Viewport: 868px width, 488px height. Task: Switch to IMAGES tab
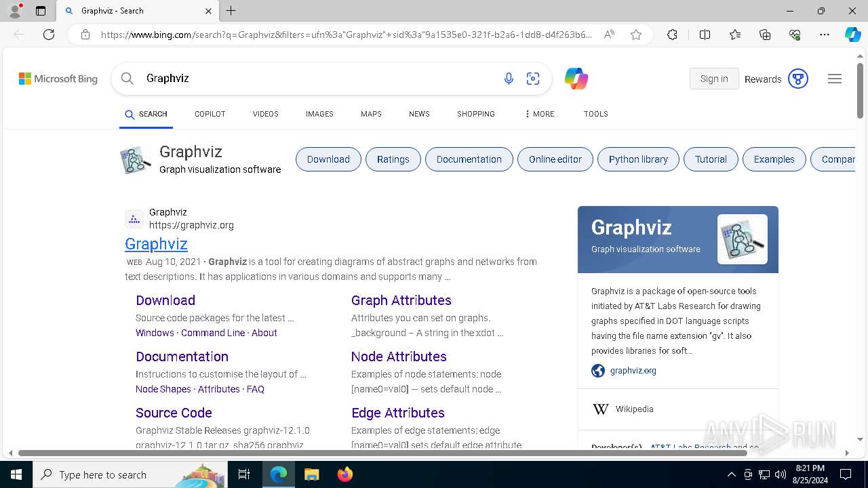319,114
